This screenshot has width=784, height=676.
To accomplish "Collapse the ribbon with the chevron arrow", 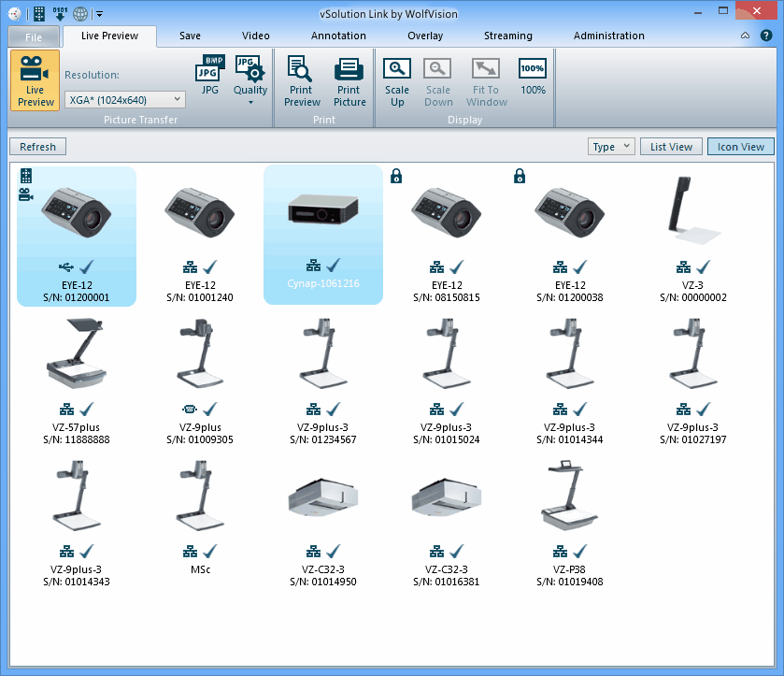I will pyautogui.click(x=745, y=36).
